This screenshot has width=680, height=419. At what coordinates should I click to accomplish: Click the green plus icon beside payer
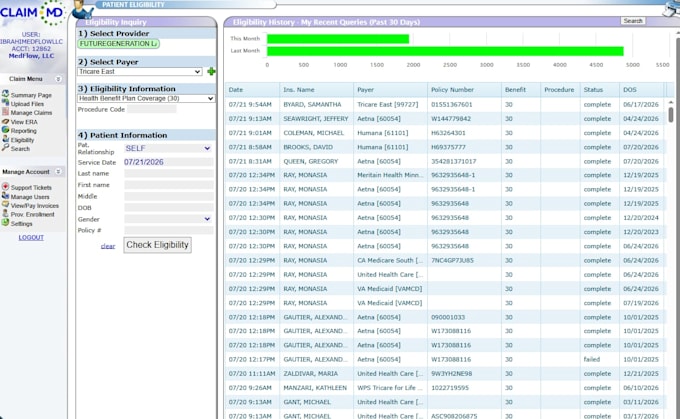tap(211, 71)
